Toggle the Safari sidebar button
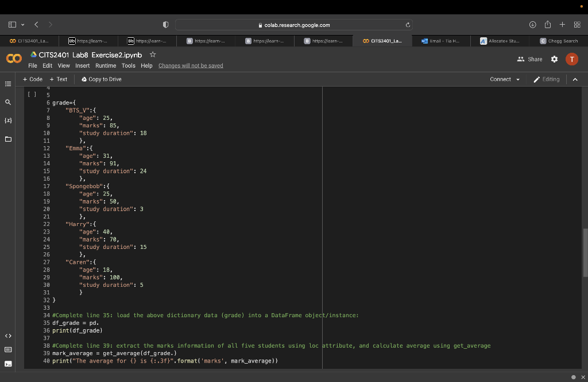 [13, 25]
